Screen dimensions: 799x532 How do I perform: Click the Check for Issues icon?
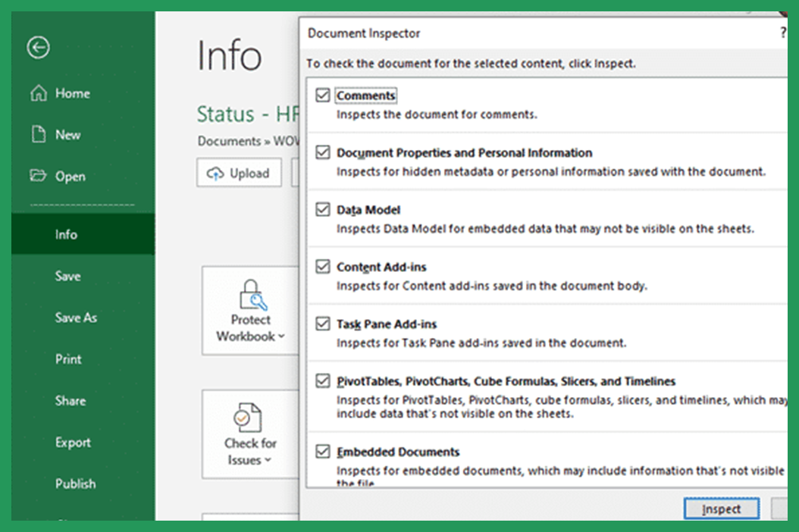[250, 415]
